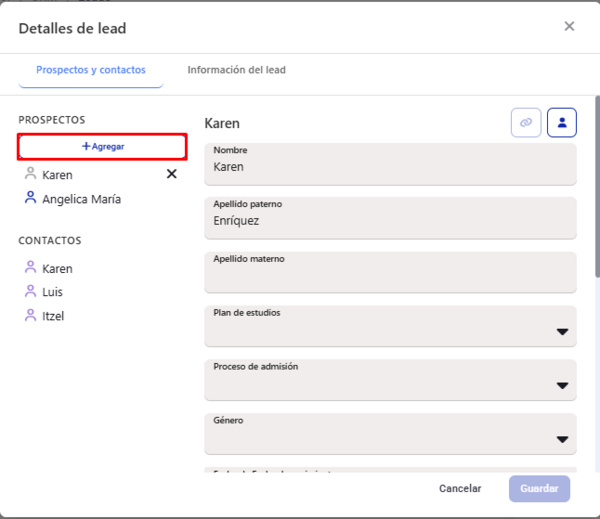Click the person icon beside prospect Karen

30,174
